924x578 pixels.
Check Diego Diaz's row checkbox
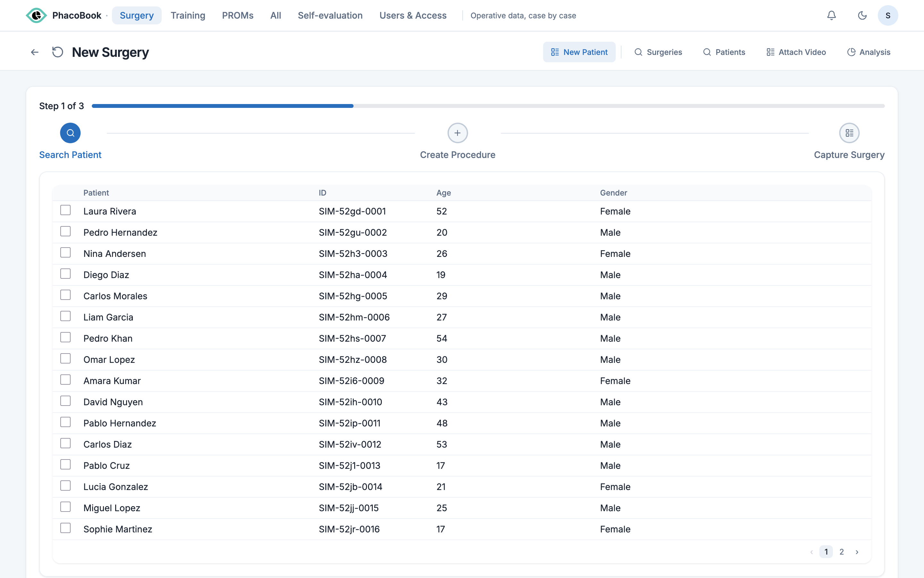point(66,274)
